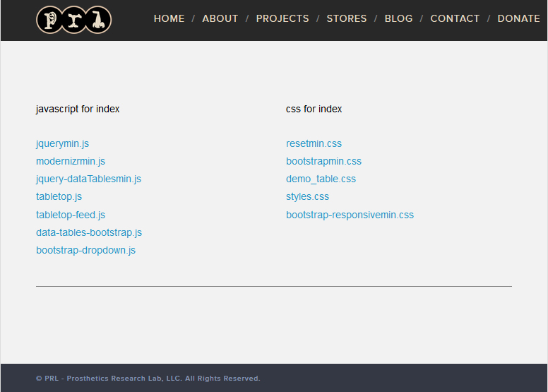
Task: Open tabletop.js
Action: (59, 196)
